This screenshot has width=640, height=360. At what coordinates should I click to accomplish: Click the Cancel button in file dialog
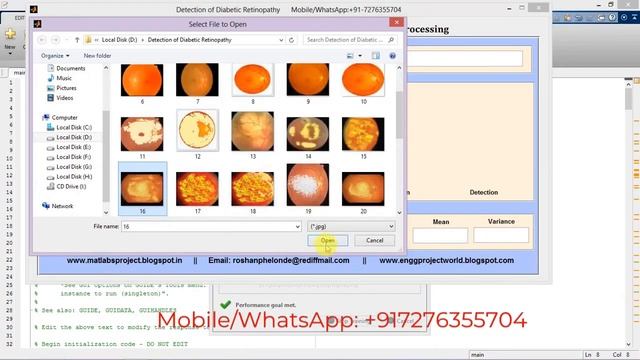(x=374, y=240)
